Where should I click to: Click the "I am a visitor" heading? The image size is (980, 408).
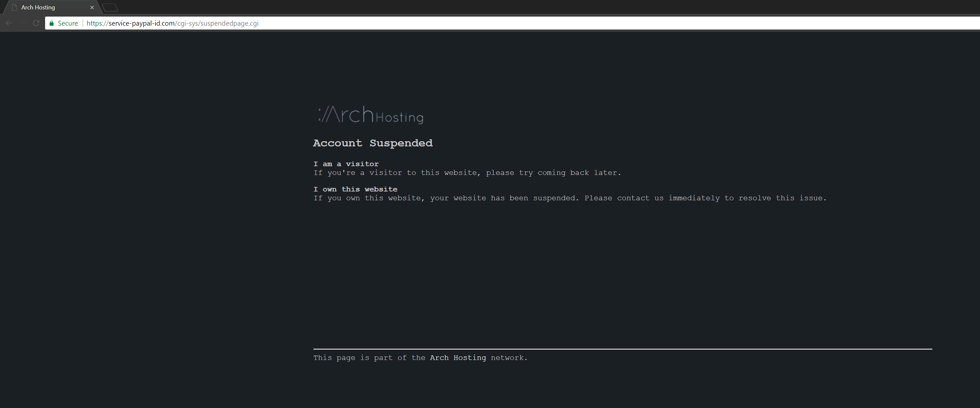tap(346, 164)
